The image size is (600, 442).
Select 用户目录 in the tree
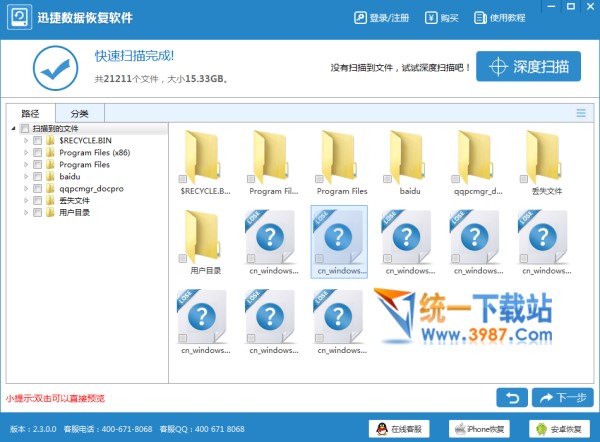[x=74, y=212]
